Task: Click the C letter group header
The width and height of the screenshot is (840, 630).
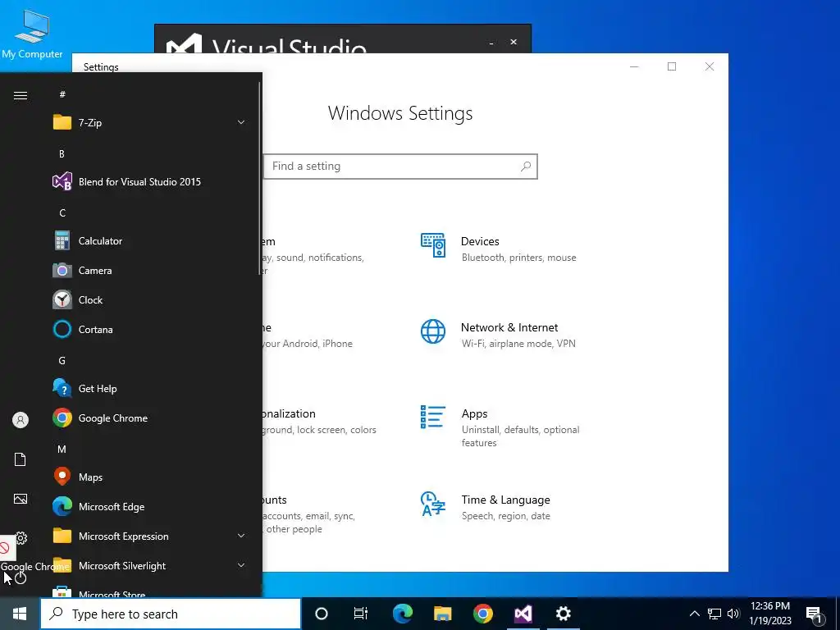Action: coord(62,212)
